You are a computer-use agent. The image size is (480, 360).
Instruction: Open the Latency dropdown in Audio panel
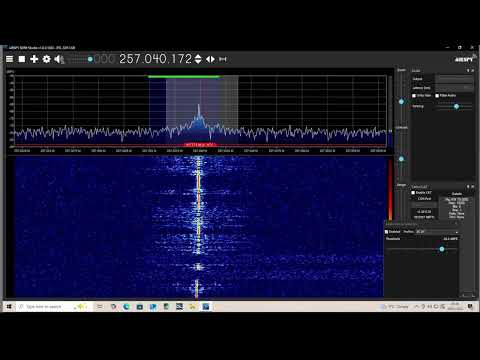[455, 87]
